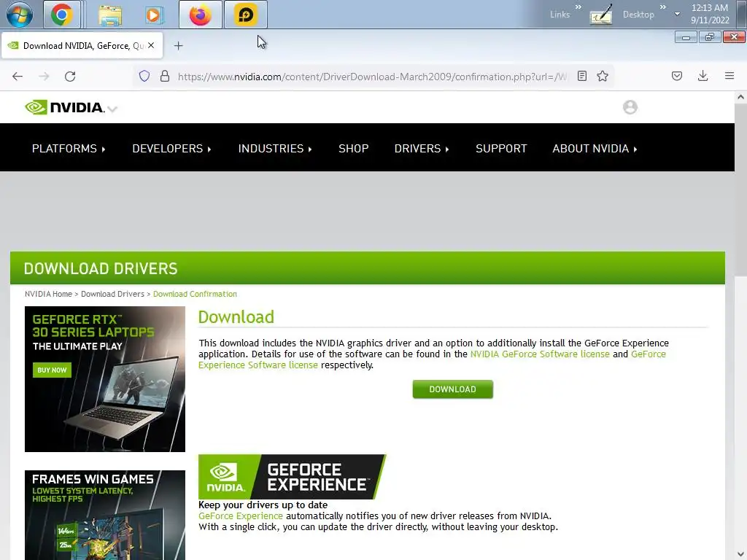
Task: Go to NVIDIA Home breadcrumb
Action: [49, 294]
